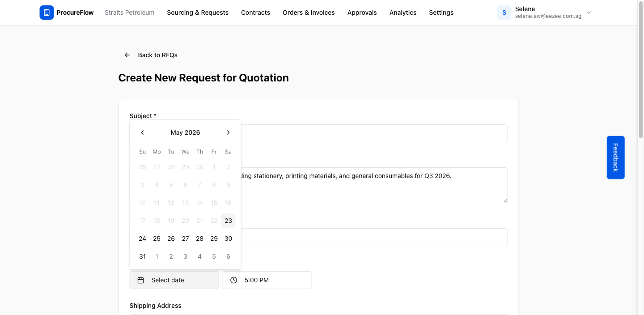The width and height of the screenshot is (644, 315).
Task: Open the Contracts menu
Action: click(255, 13)
